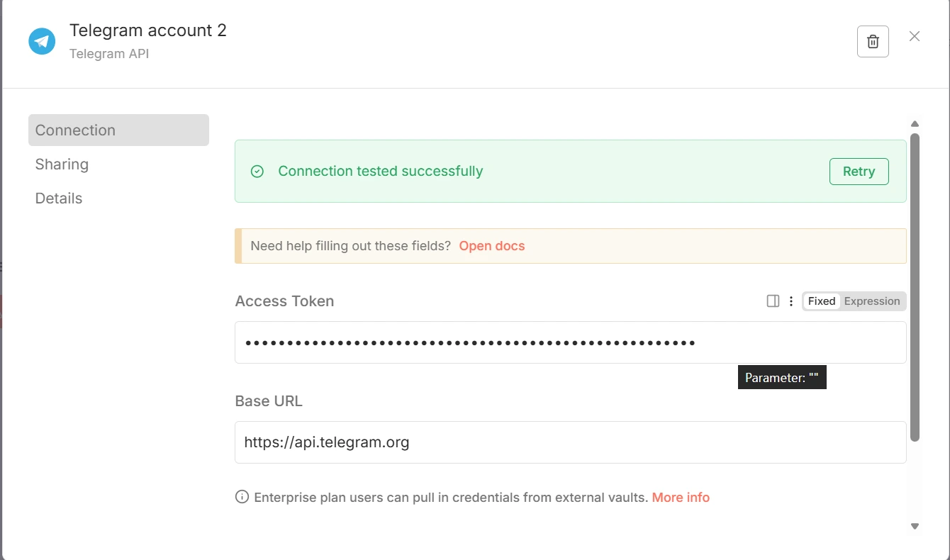
Task: Click More info about external vaults
Action: (680, 497)
